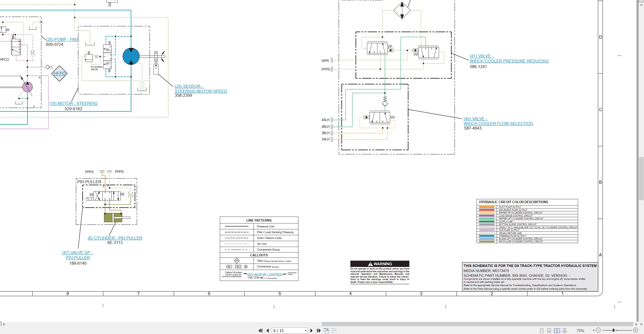Switch to continuous page scrolling view
644x334 pixels.
point(549,330)
